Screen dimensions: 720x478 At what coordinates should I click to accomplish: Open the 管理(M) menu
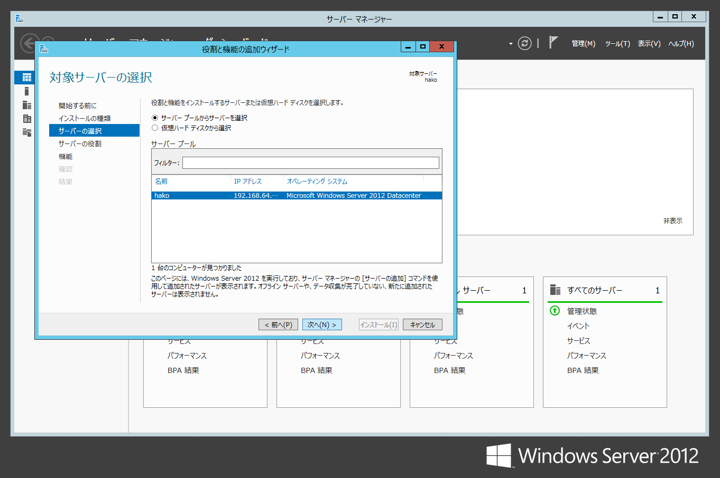coord(583,44)
